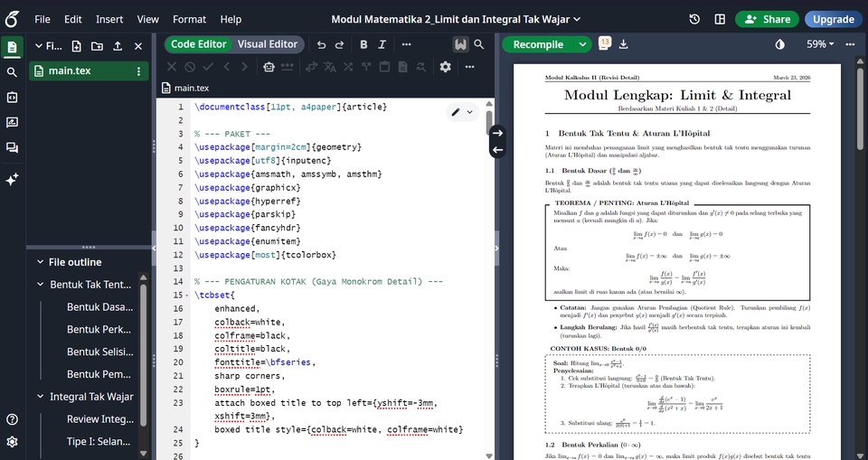This screenshot has height=460, width=868.
Task: Open project search from the left sidebar
Action: pos(12,72)
